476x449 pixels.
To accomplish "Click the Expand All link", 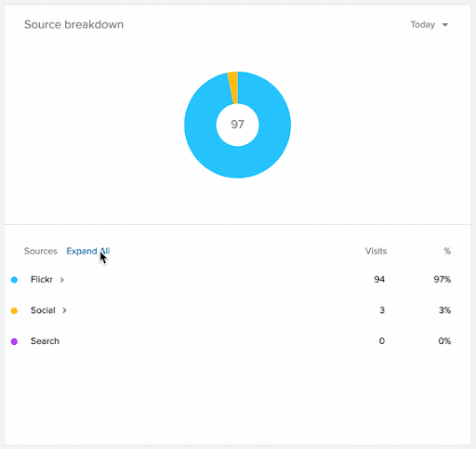I will (88, 251).
